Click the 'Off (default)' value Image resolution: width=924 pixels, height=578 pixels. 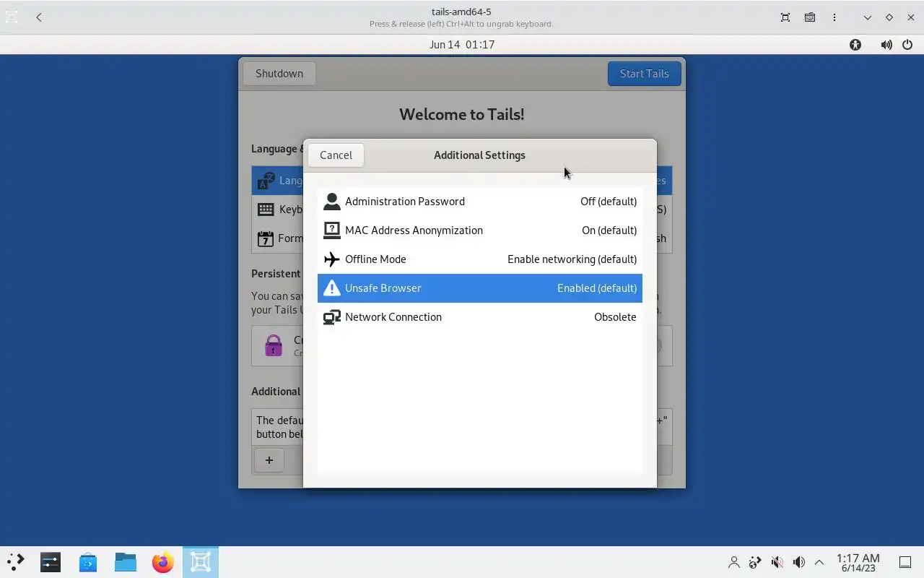click(x=609, y=202)
